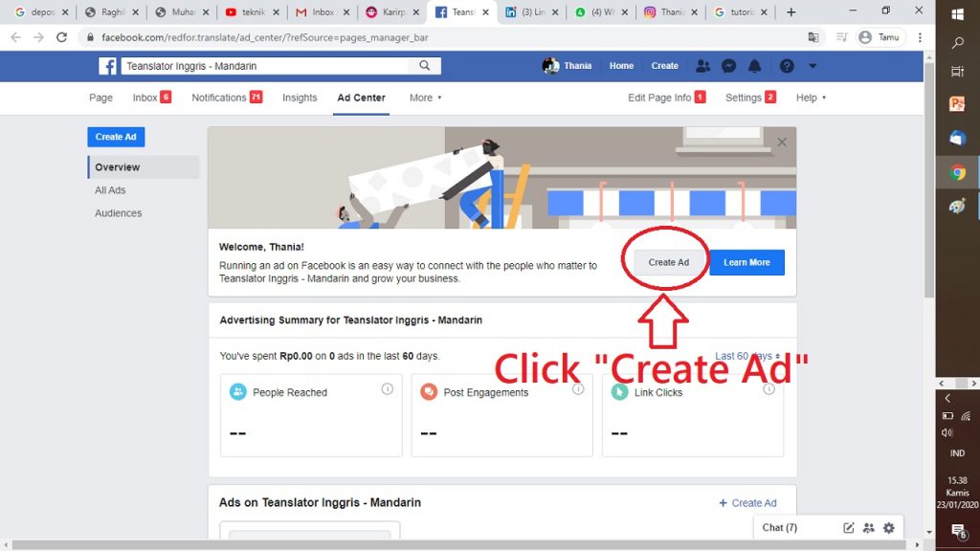The width and height of the screenshot is (980, 551).
Task: Open the friend requests icon
Action: pyautogui.click(x=703, y=66)
